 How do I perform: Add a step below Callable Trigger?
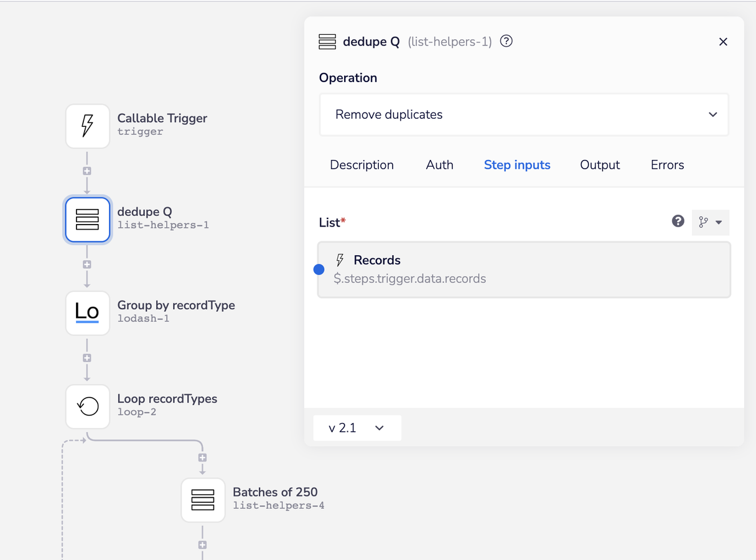[87, 171]
